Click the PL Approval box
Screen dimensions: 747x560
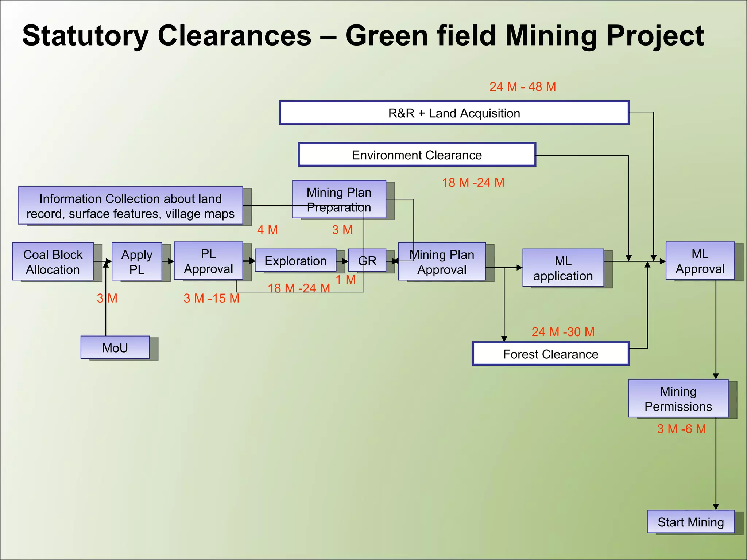pyautogui.click(x=208, y=261)
